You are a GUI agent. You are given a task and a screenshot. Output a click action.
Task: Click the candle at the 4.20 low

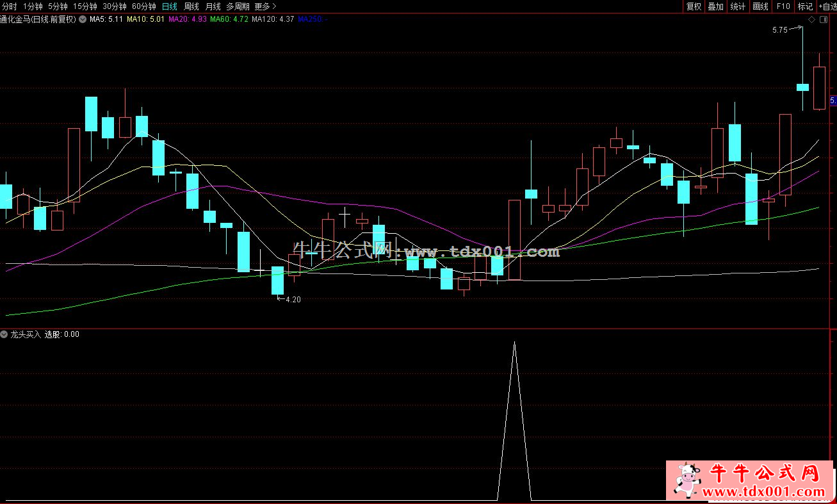click(277, 280)
